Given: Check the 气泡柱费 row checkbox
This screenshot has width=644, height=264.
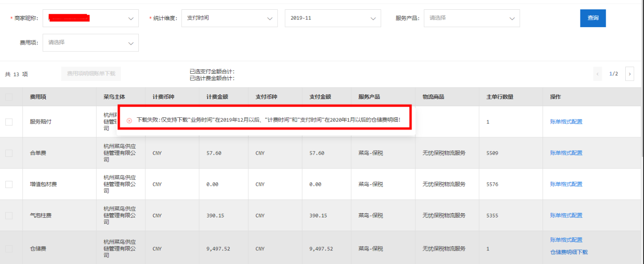Looking at the screenshot, I should pyautogui.click(x=9, y=216).
